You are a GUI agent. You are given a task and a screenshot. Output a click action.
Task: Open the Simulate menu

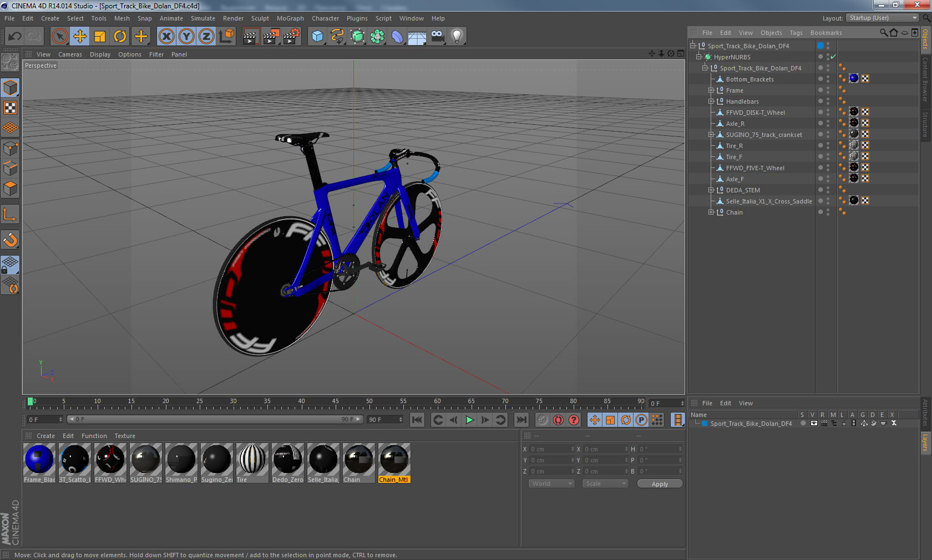click(x=203, y=18)
